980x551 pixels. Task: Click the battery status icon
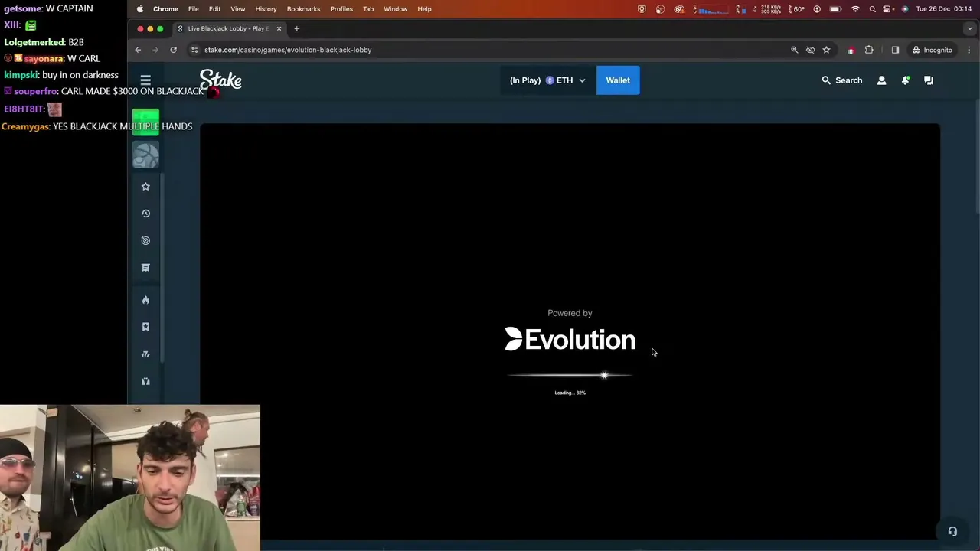[835, 9]
